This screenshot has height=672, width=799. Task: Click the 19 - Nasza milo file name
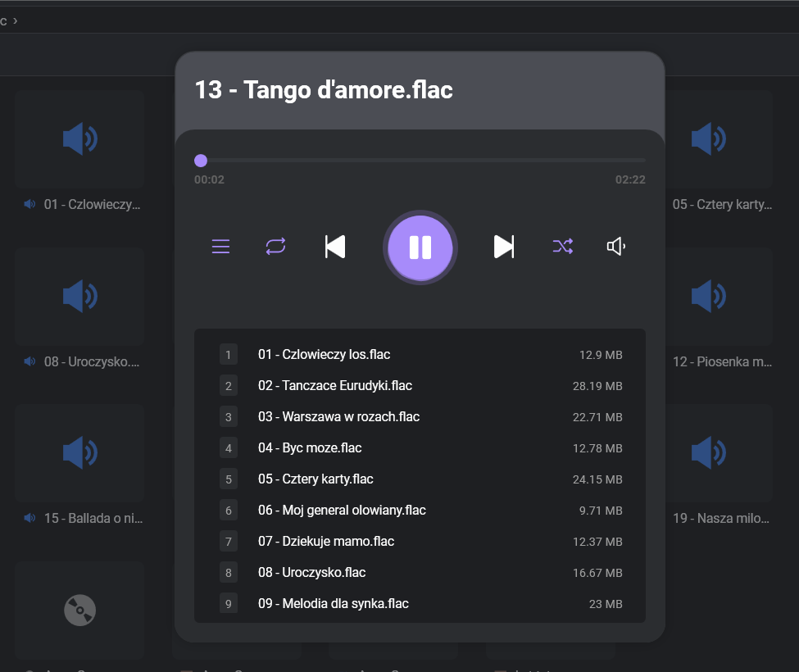point(722,518)
